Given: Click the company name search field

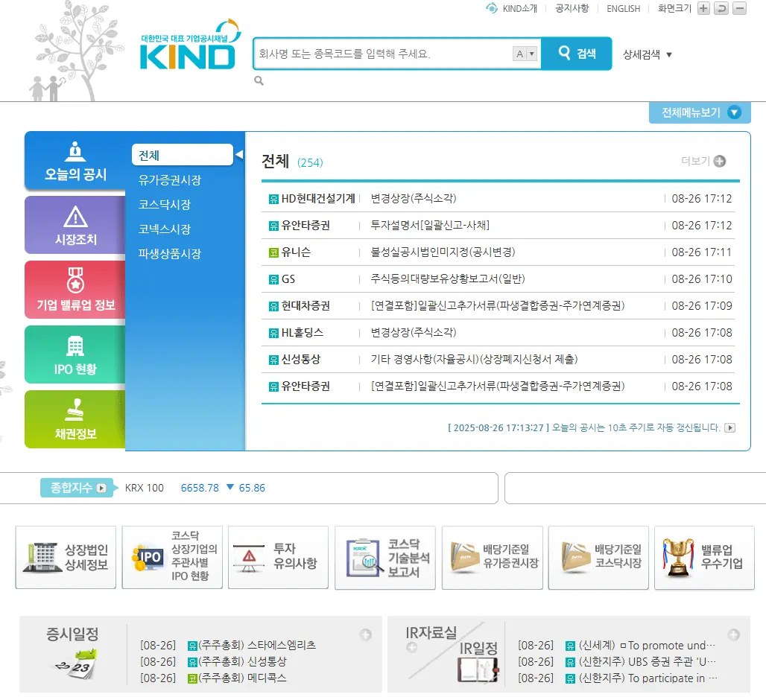Looking at the screenshot, I should [x=384, y=54].
